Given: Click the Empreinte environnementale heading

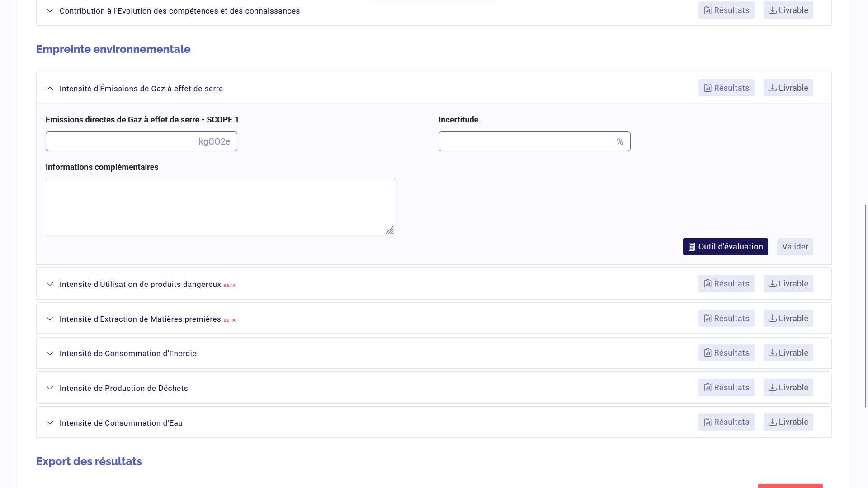Looking at the screenshot, I should tap(113, 49).
